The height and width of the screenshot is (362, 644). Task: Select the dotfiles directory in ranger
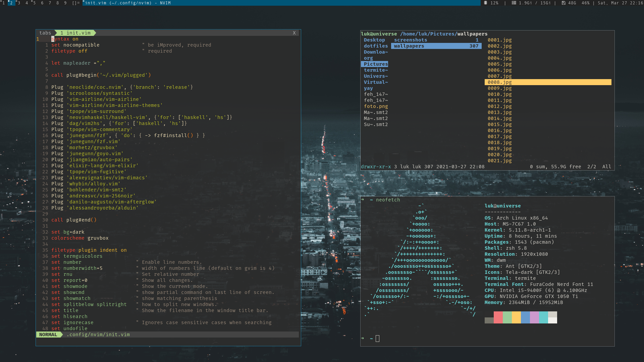(376, 46)
